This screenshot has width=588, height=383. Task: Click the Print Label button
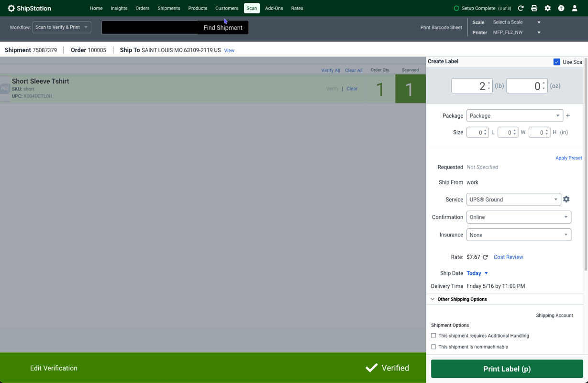pos(507,369)
